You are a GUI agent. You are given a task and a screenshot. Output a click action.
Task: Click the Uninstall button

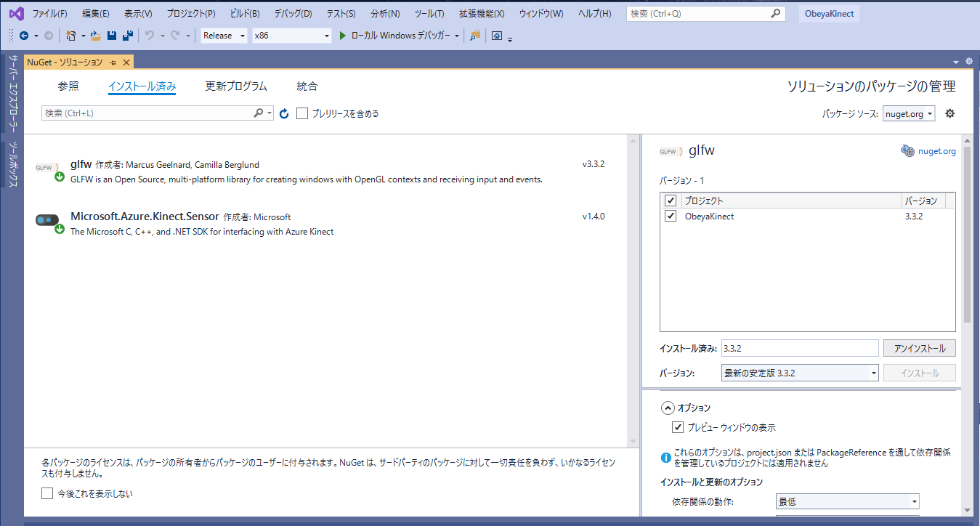[920, 348]
